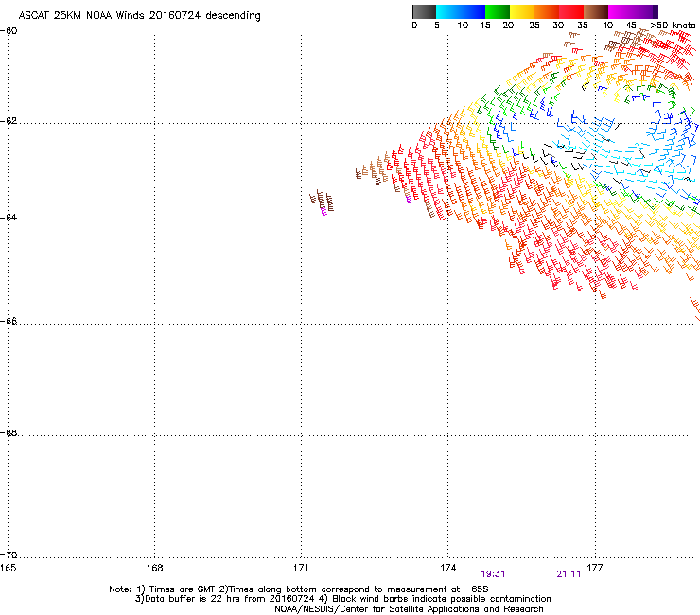Click the latitude label '-62'
700x615 pixels.
coord(9,121)
